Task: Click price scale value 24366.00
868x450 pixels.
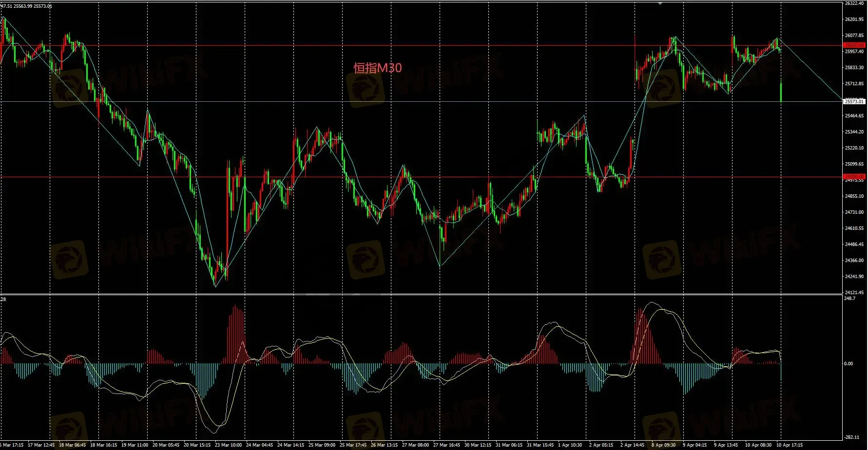Action: coord(854,261)
